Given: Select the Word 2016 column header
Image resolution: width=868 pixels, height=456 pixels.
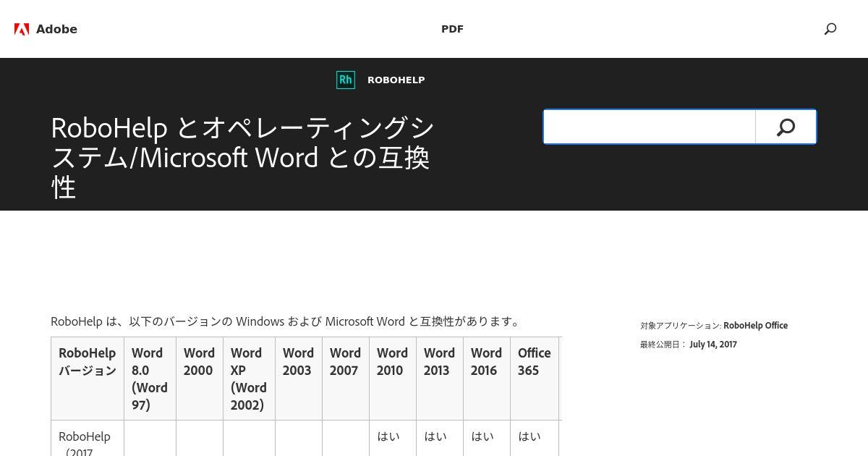Looking at the screenshot, I should click(486, 379).
